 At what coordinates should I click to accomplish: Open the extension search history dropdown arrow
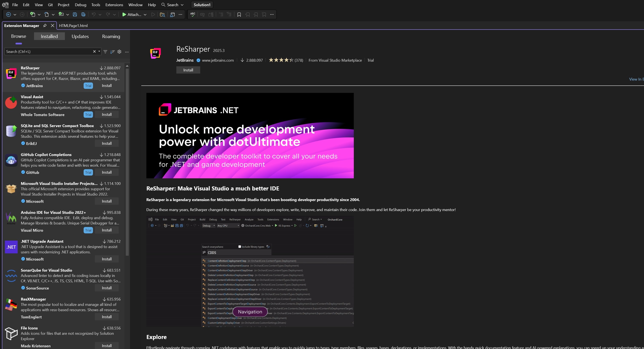pyautogui.click(x=99, y=51)
